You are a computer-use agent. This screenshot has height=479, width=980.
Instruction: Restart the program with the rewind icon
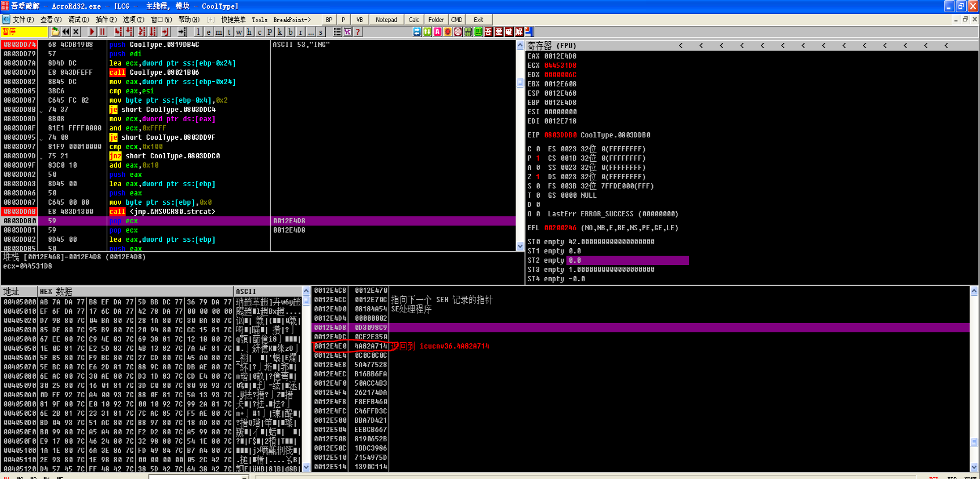[66, 32]
